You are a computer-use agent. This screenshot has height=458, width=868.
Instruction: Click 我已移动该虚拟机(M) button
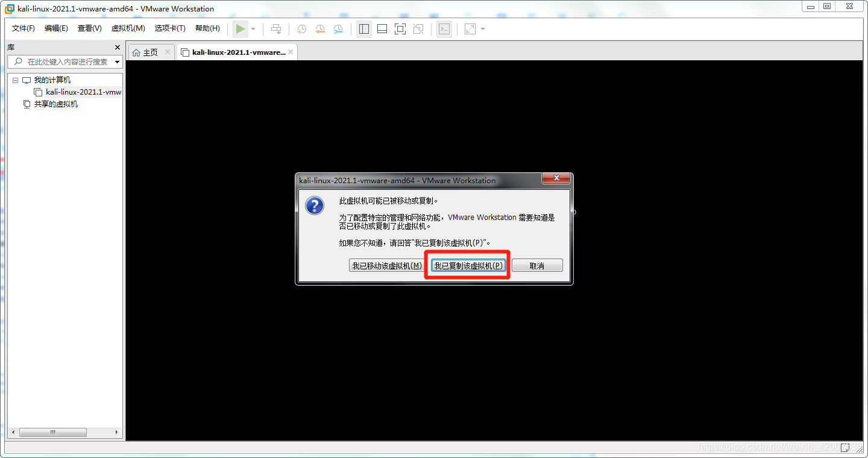(387, 266)
